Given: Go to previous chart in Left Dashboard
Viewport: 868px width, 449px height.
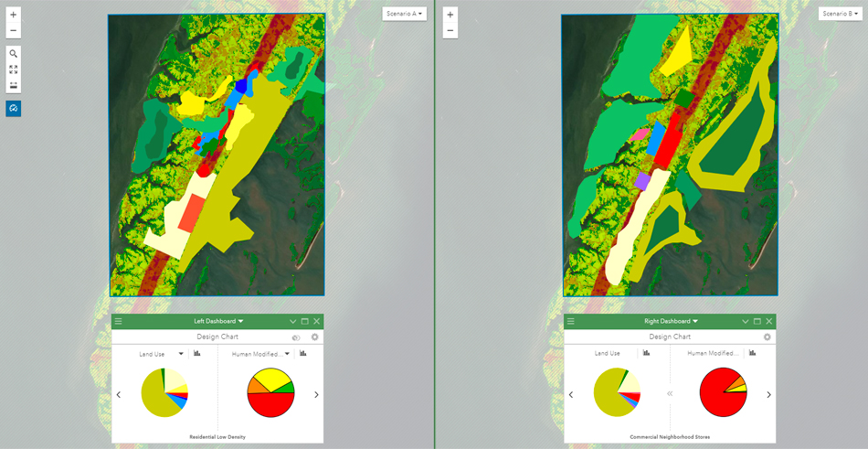Looking at the screenshot, I should (x=119, y=395).
